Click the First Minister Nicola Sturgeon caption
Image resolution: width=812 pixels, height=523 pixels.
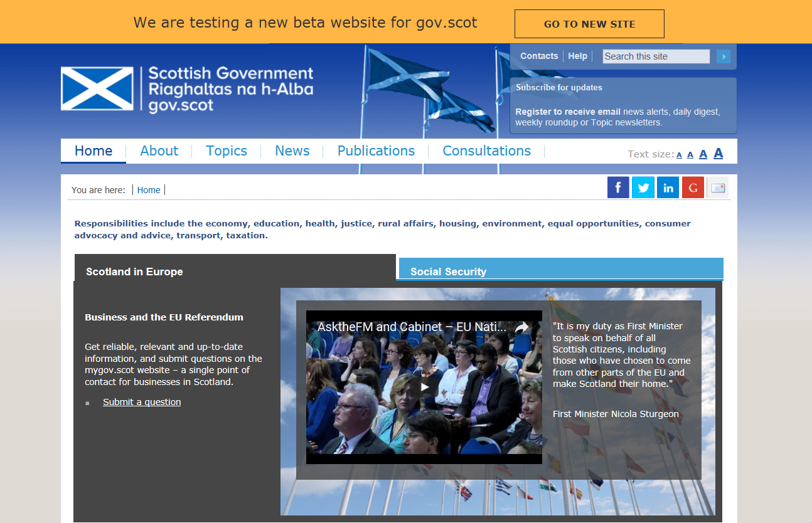click(x=616, y=414)
